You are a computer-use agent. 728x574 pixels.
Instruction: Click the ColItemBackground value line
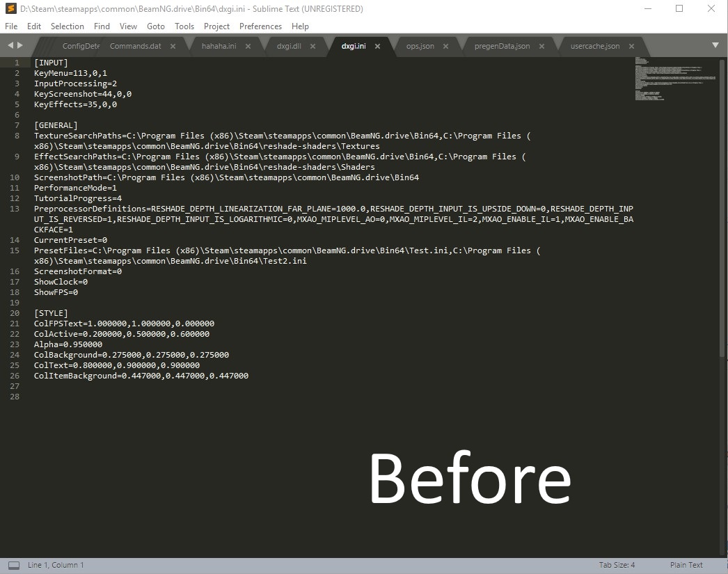pos(141,376)
